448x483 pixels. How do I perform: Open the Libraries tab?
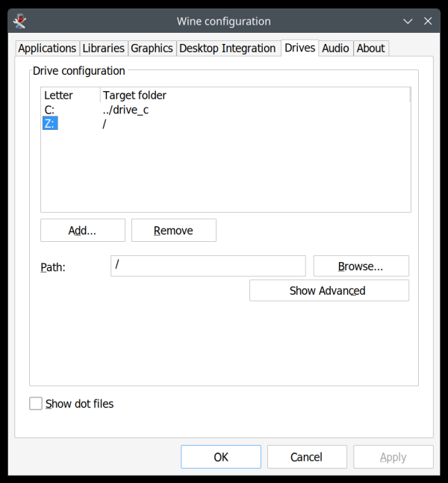(104, 49)
